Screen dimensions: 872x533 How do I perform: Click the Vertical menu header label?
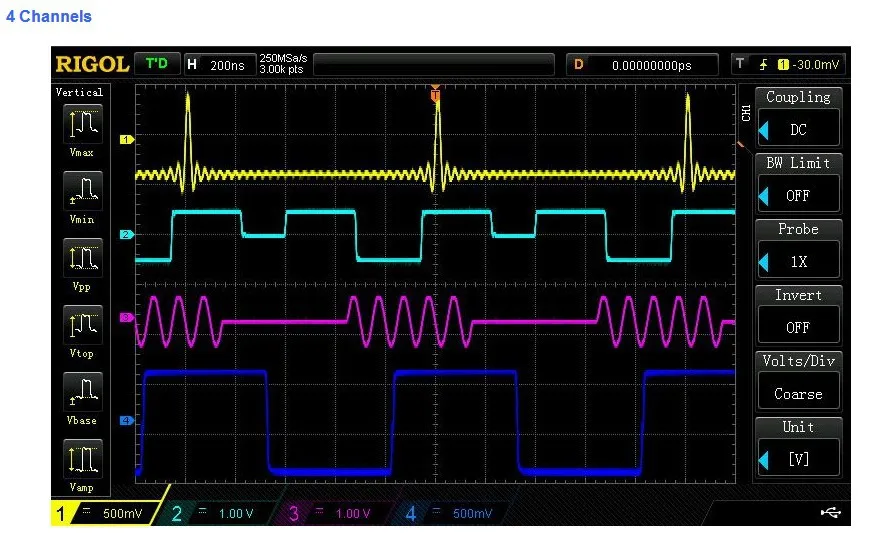(x=80, y=92)
